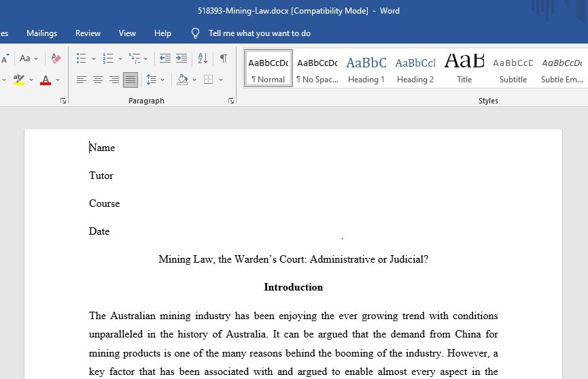Open the Change Case dropdown arrow
This screenshot has height=379, width=588.
36,59
